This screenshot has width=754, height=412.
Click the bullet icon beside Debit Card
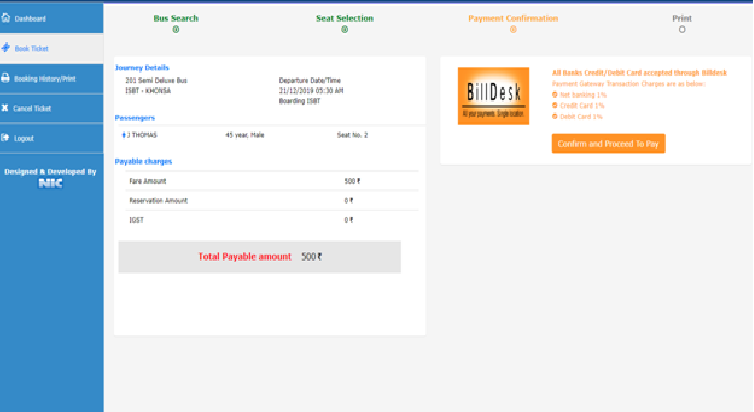pos(555,116)
